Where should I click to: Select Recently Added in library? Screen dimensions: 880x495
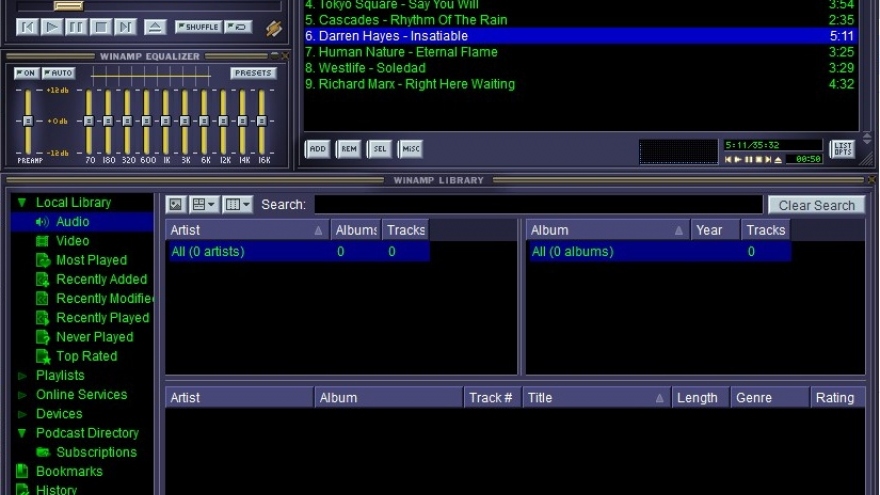(101, 280)
